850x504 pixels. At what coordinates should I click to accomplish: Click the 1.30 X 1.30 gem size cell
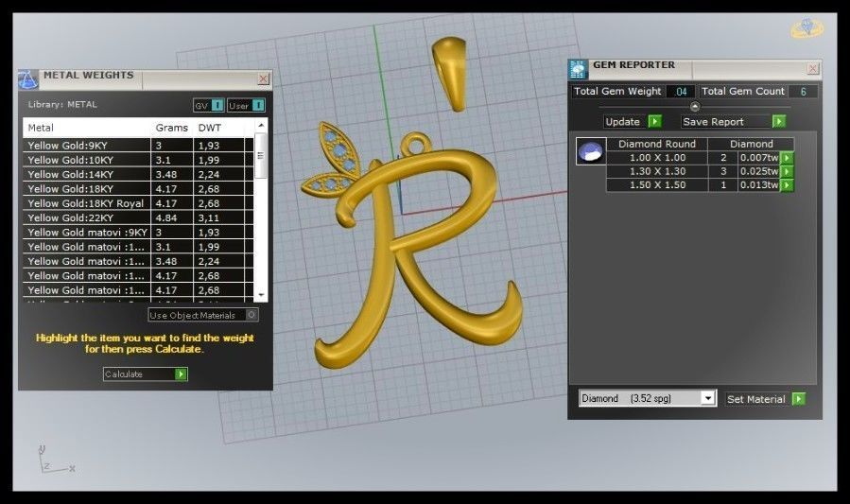pos(657,171)
